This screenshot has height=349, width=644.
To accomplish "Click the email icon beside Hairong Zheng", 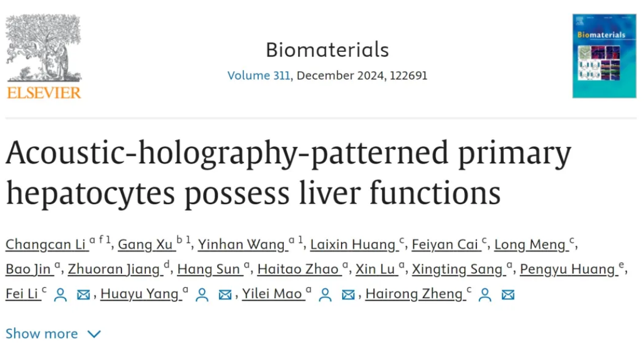I will click(x=508, y=295).
